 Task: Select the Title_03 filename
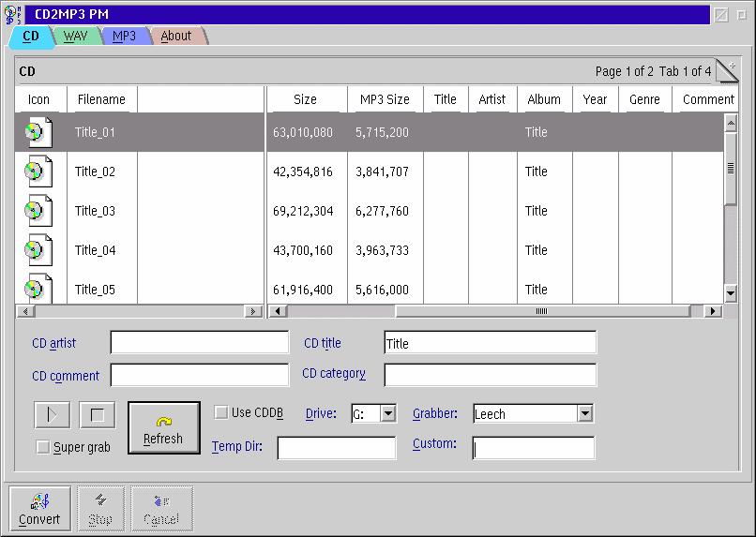95,211
